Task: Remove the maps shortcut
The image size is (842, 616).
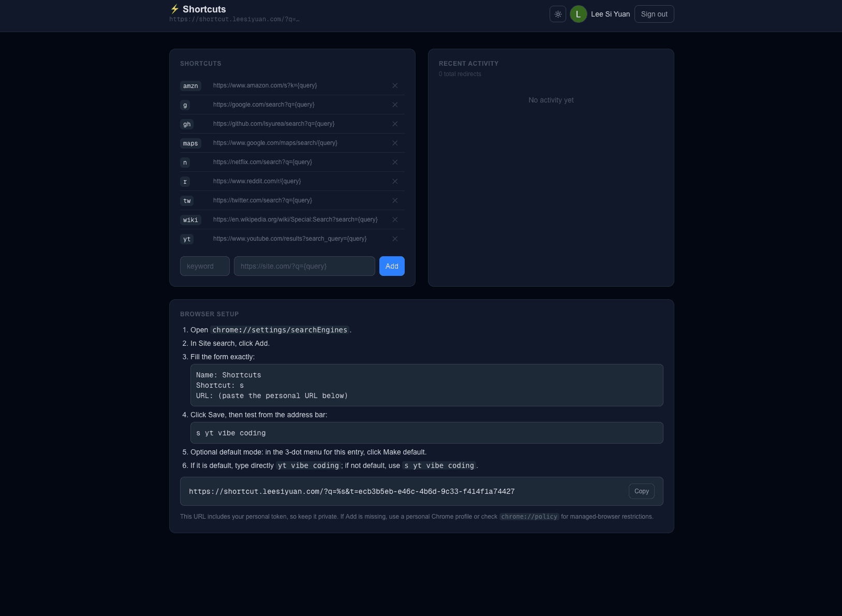Action: pyautogui.click(x=394, y=143)
